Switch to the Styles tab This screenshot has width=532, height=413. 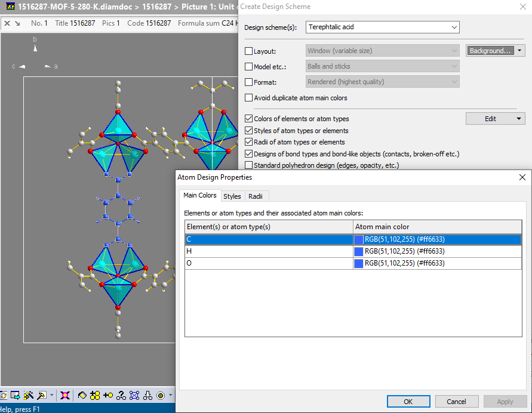[232, 196]
